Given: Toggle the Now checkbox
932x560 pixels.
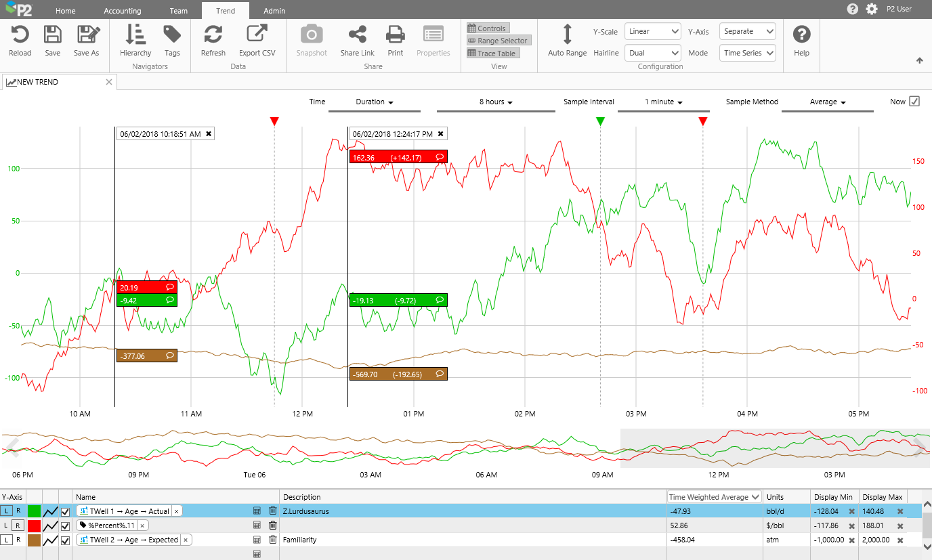Looking at the screenshot, I should coord(914,102).
